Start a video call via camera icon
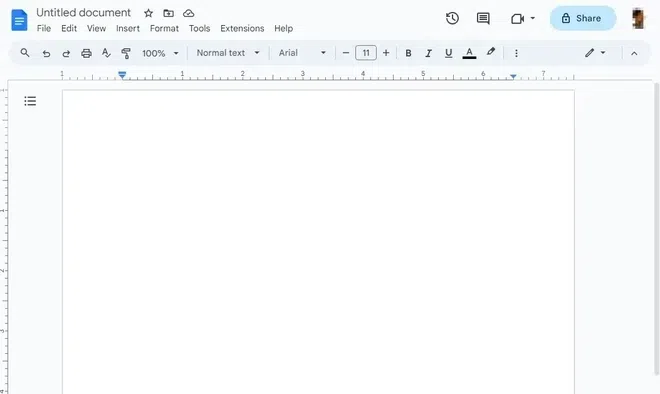The height and width of the screenshot is (394, 660). (x=517, y=19)
